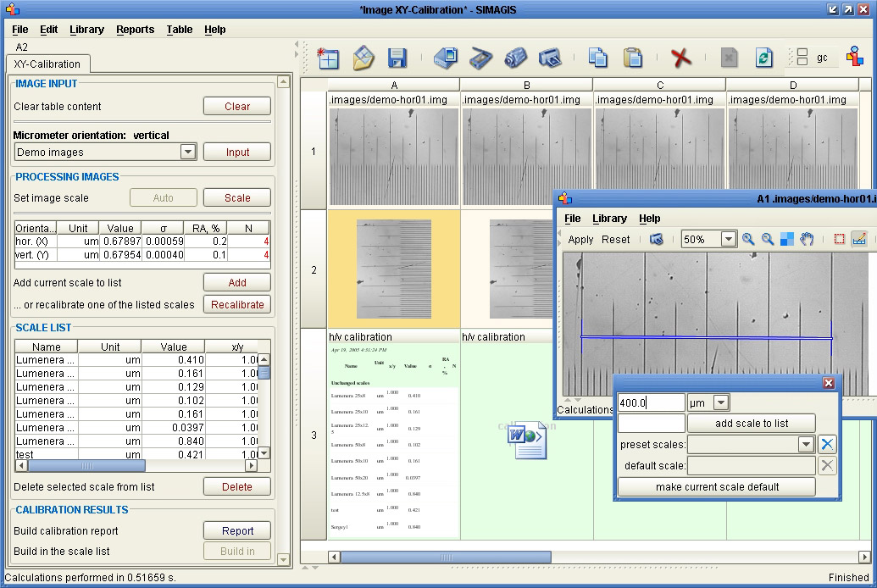This screenshot has width=877, height=588.
Task: Click the 400.0 scale value field
Action: [650, 403]
